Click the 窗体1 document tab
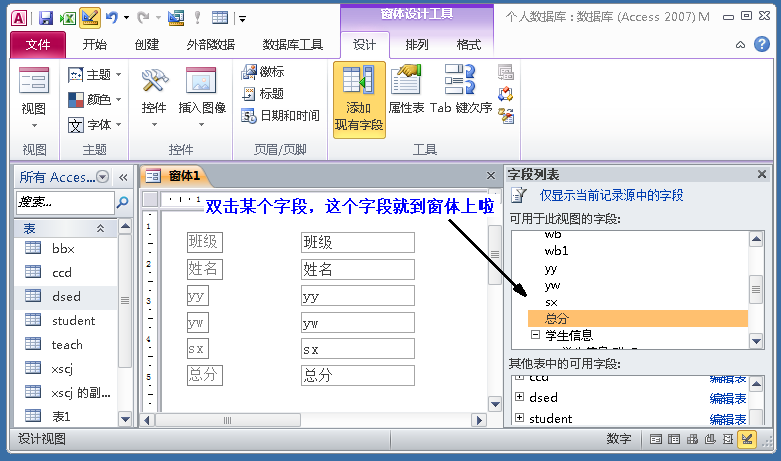This screenshot has height=461, width=781. [x=175, y=176]
